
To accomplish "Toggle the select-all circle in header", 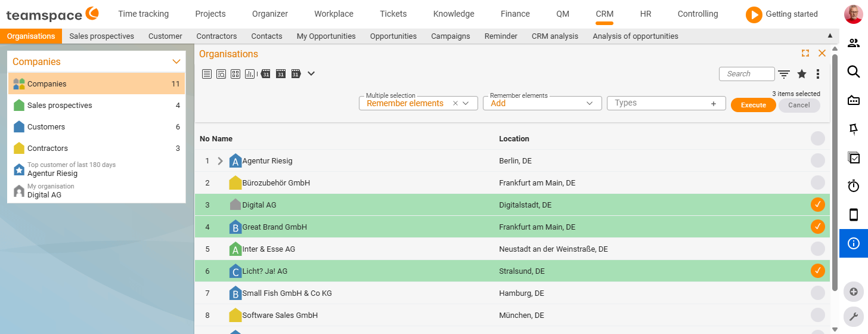I will [x=818, y=138].
